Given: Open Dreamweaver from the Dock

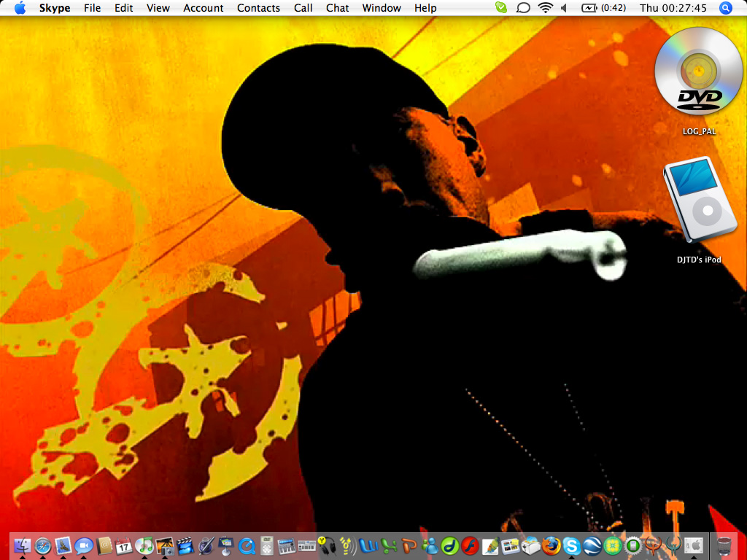Looking at the screenshot, I should click(x=449, y=545).
